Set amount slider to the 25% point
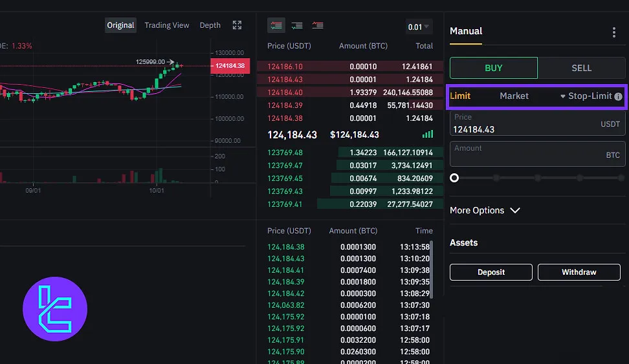 click(496, 178)
